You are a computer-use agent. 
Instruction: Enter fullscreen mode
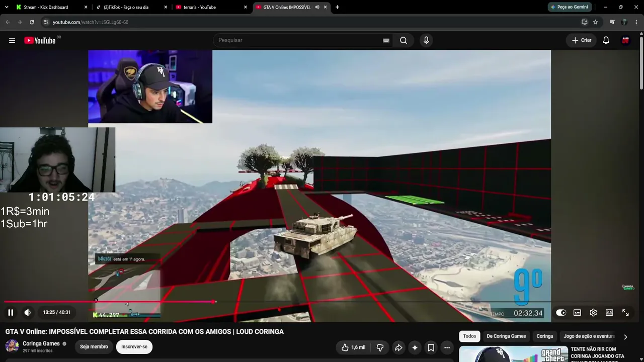[x=625, y=313]
